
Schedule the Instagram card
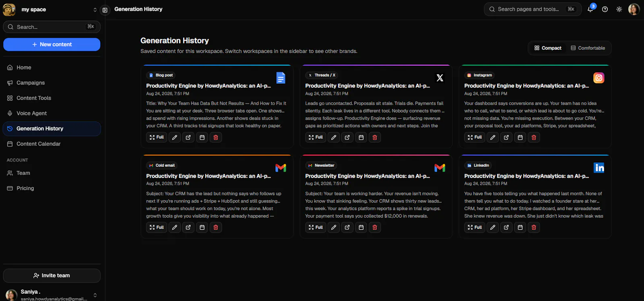tap(520, 137)
